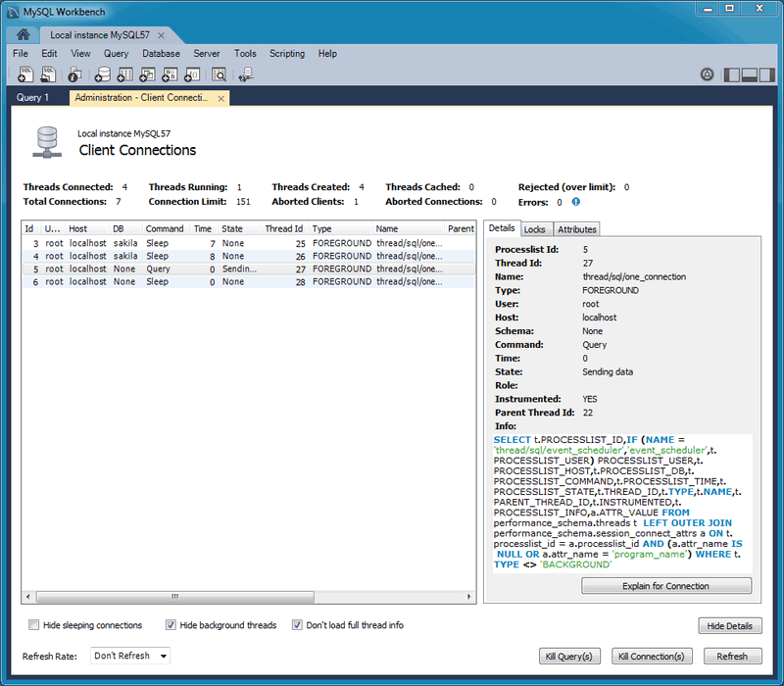Open the Server menu
The image size is (784, 686).
click(x=206, y=54)
